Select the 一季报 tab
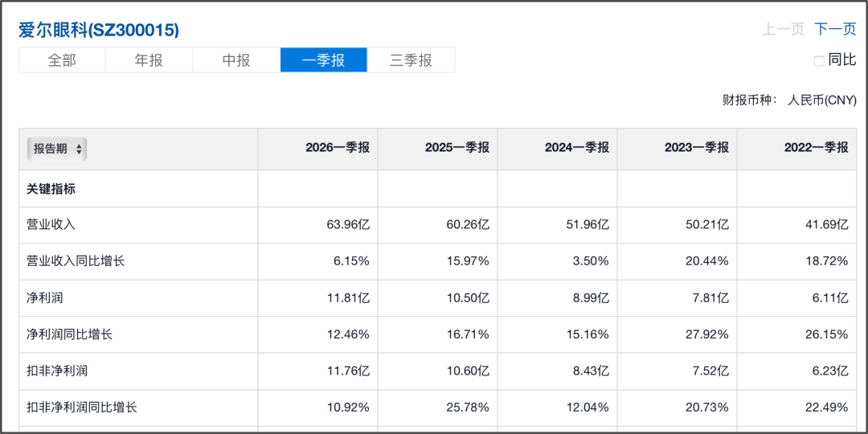This screenshot has height=434, width=868. coord(324,59)
